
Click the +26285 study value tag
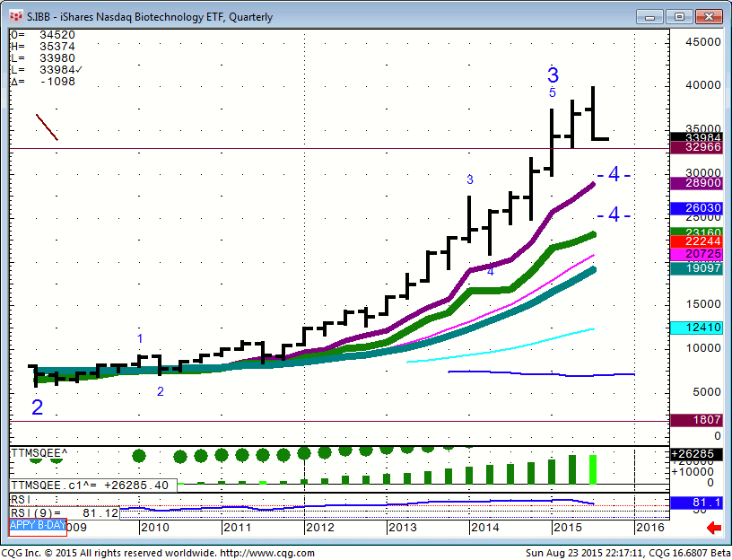pyautogui.click(x=696, y=454)
